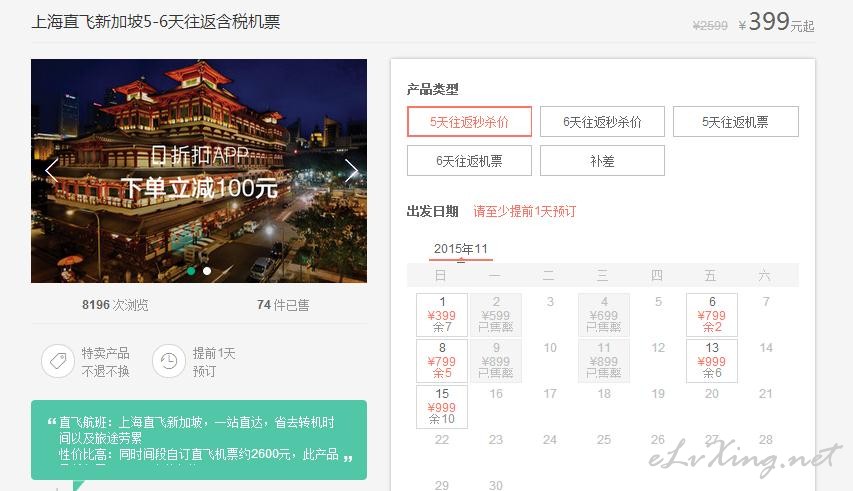
Task: Show the previous carousel image
Action: click(52, 170)
